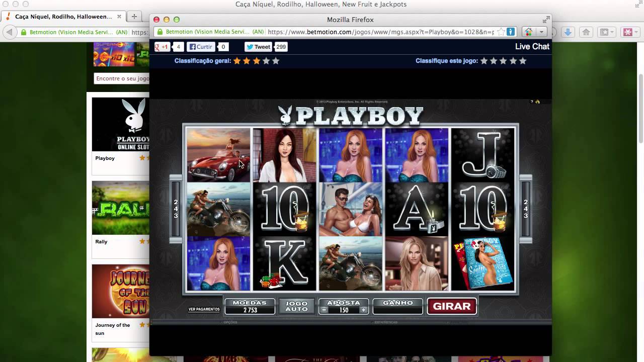Click game search field Encontre o seu jogo

coord(122,78)
